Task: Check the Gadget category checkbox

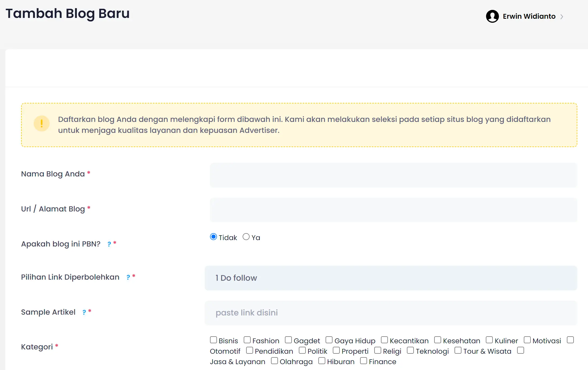Action: (288, 340)
